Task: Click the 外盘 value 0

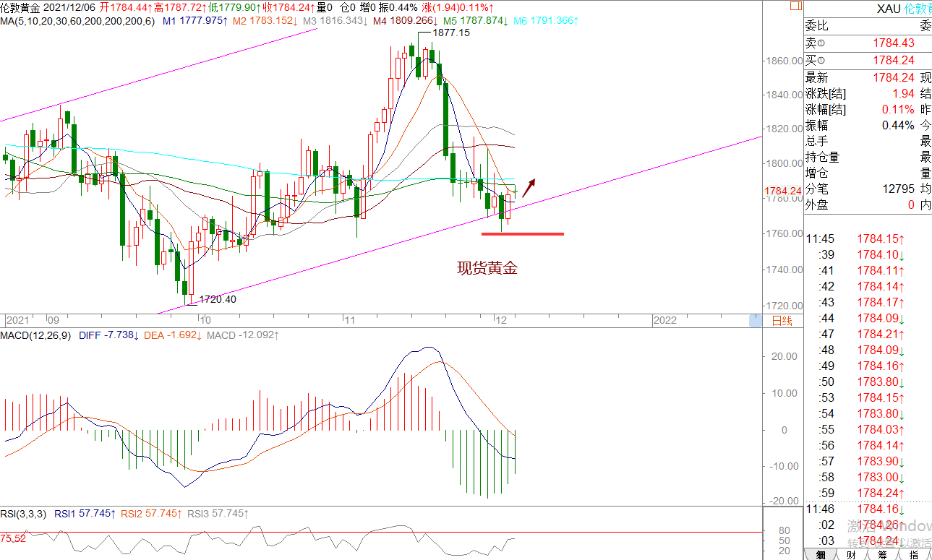Action: (911, 205)
